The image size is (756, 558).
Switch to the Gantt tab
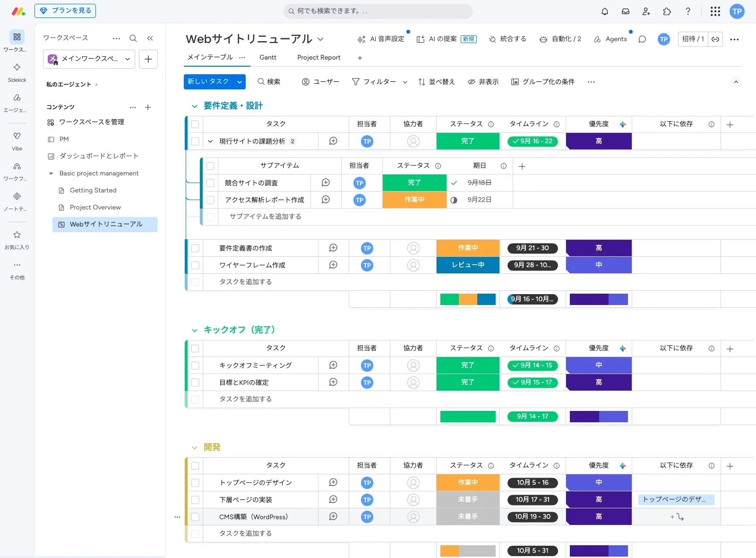pyautogui.click(x=268, y=57)
